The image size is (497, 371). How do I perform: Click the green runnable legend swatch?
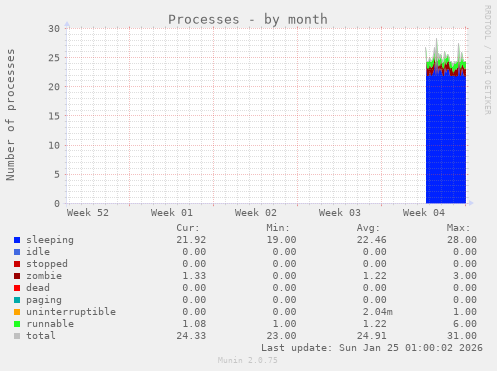[x=17, y=324]
